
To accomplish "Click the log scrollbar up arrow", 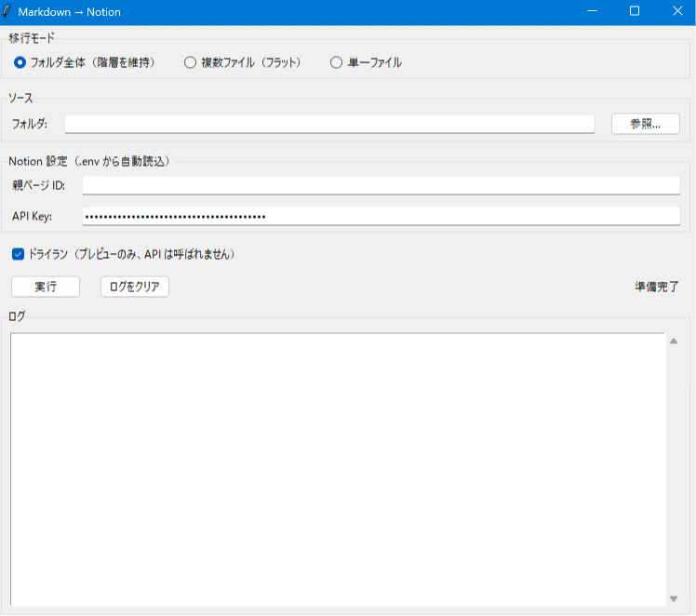I will pos(674,341).
